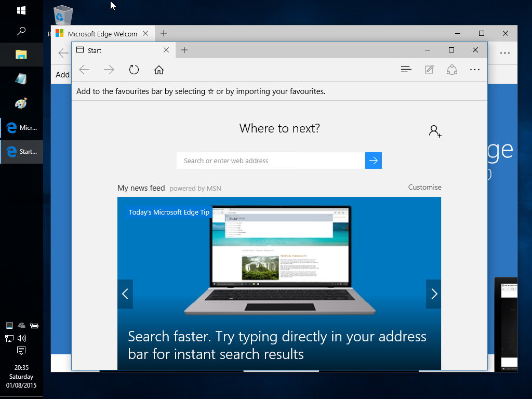Open the Share/feedback icon in Edge toolbar
The height and width of the screenshot is (399, 532).
[452, 70]
